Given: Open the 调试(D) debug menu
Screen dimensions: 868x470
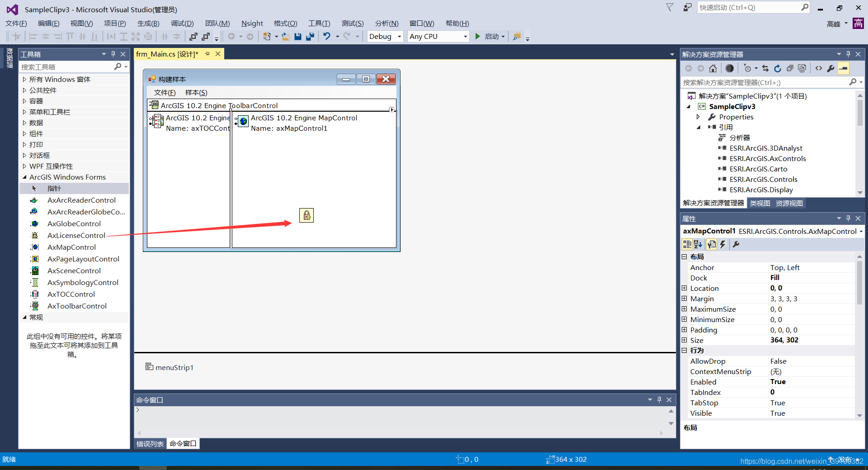Looking at the screenshot, I should pyautogui.click(x=182, y=23).
